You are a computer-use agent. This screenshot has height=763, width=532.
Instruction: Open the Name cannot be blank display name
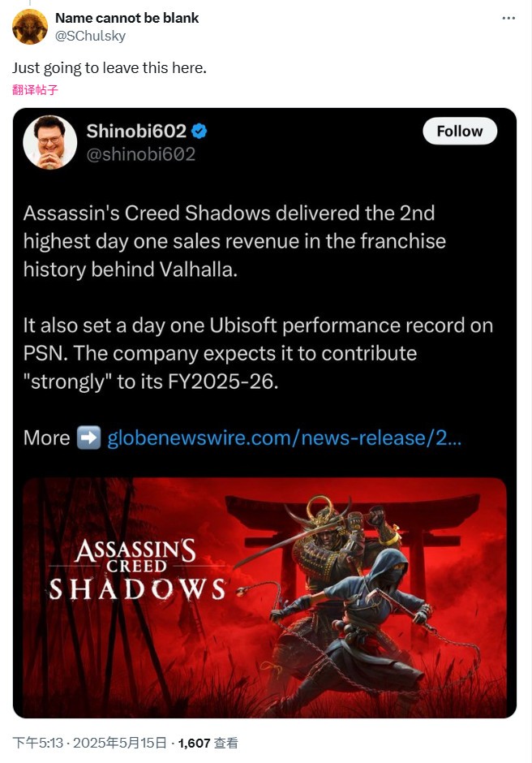point(127,18)
